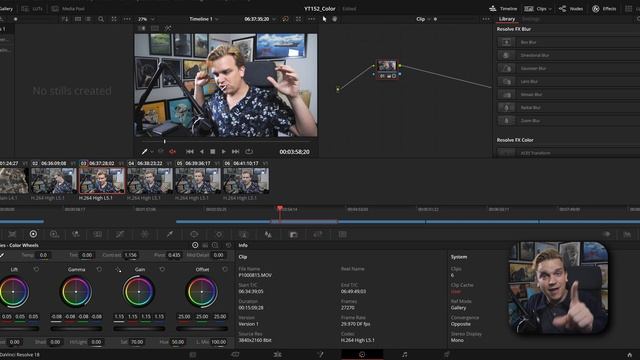Screen dimensions: 640x360
Task: Toggle the Nodes panel button
Action: pos(571,9)
